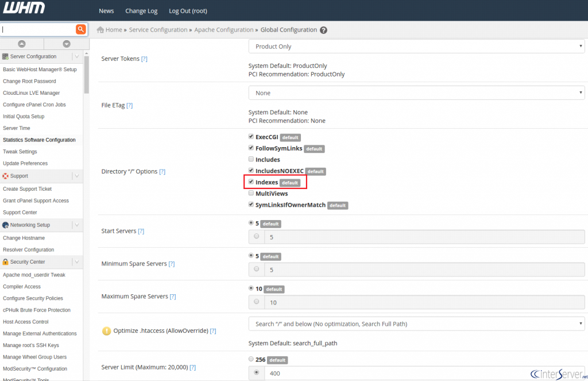Viewport: 588px width, 381px height.
Task: Click the orange search magnifier button
Action: click(80, 29)
